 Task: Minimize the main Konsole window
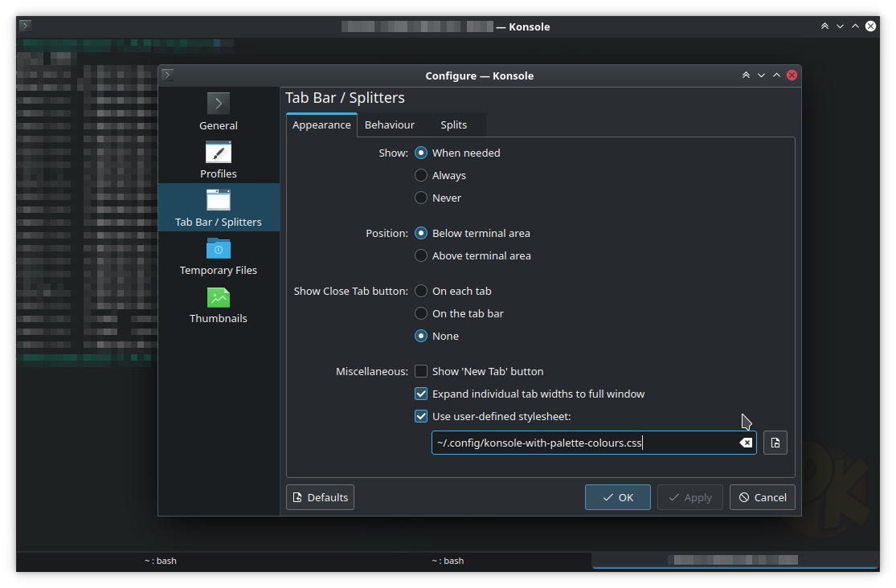click(x=840, y=27)
